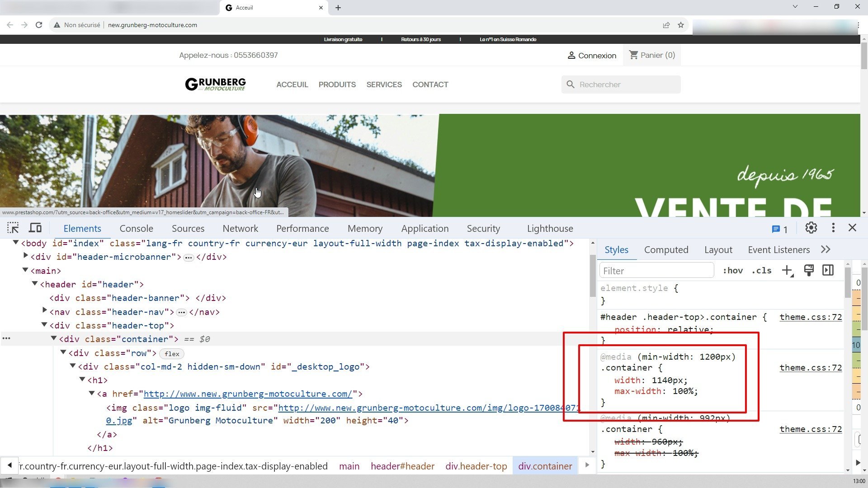Open the PRODUITS menu link

337,84
